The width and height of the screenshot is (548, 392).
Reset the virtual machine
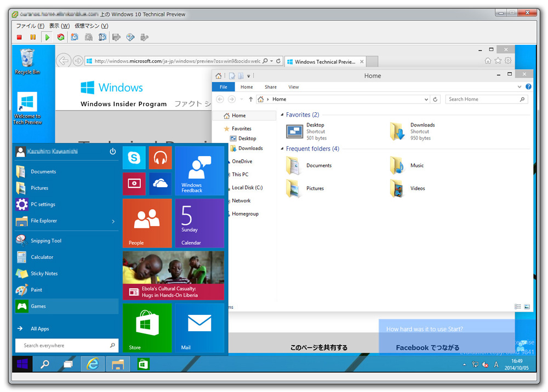pyautogui.click(x=61, y=37)
